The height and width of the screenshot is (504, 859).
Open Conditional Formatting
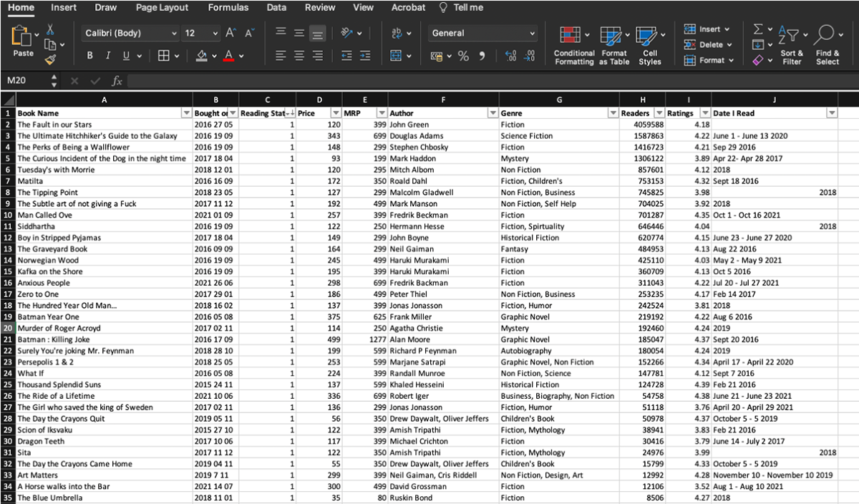[x=574, y=46]
